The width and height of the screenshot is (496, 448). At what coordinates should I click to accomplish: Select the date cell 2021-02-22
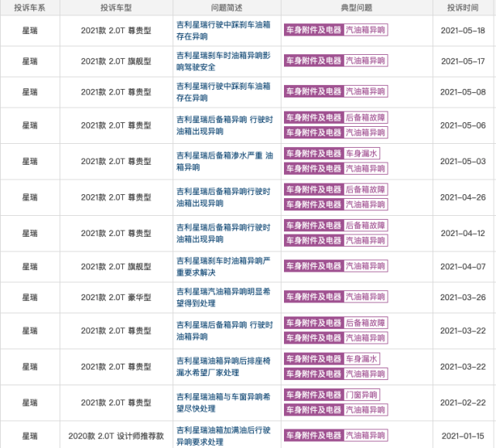click(463, 403)
